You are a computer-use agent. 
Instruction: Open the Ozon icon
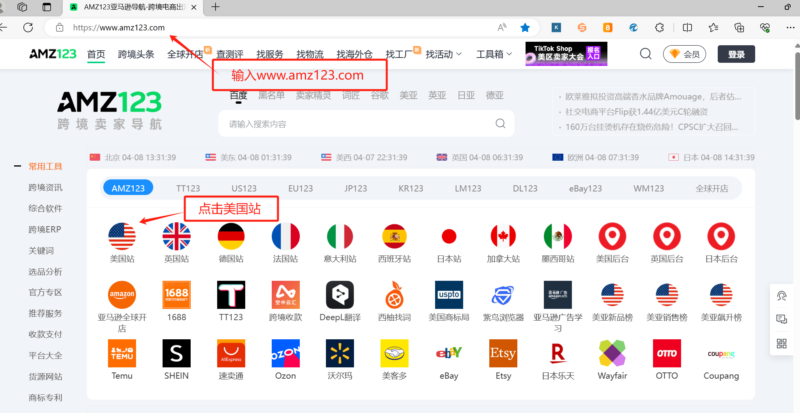pos(286,353)
